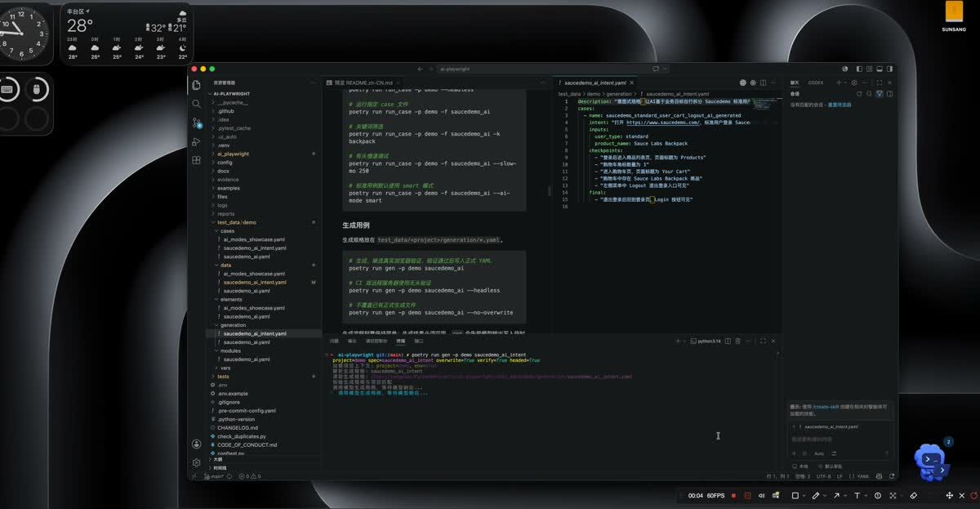Screen dimensions: 980x509
Task: Open the Accounts icon in activity bar
Action: click(x=196, y=444)
